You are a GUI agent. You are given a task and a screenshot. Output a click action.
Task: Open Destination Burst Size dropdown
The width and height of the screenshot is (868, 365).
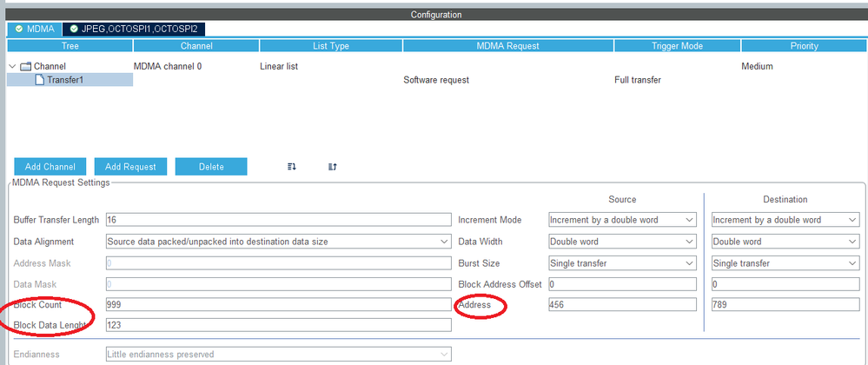[785, 263]
